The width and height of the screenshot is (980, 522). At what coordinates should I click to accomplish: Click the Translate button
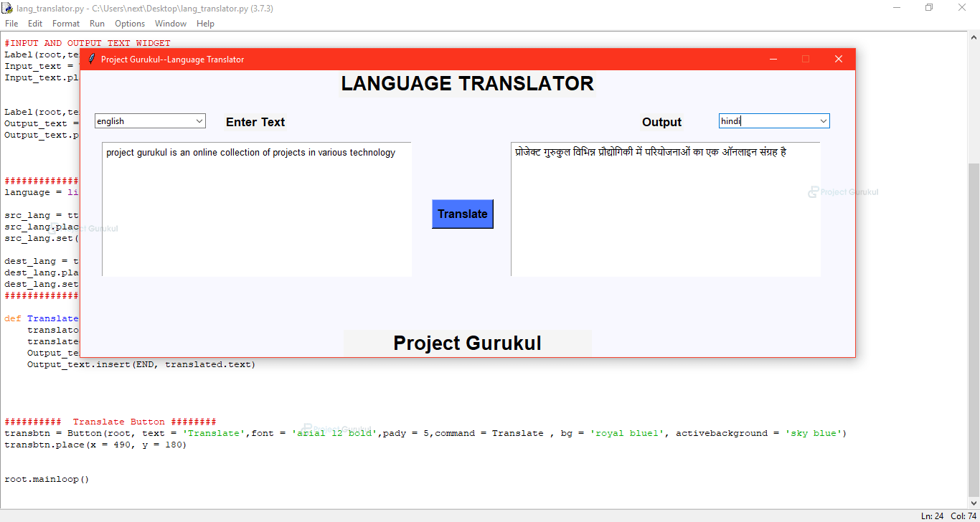462,214
